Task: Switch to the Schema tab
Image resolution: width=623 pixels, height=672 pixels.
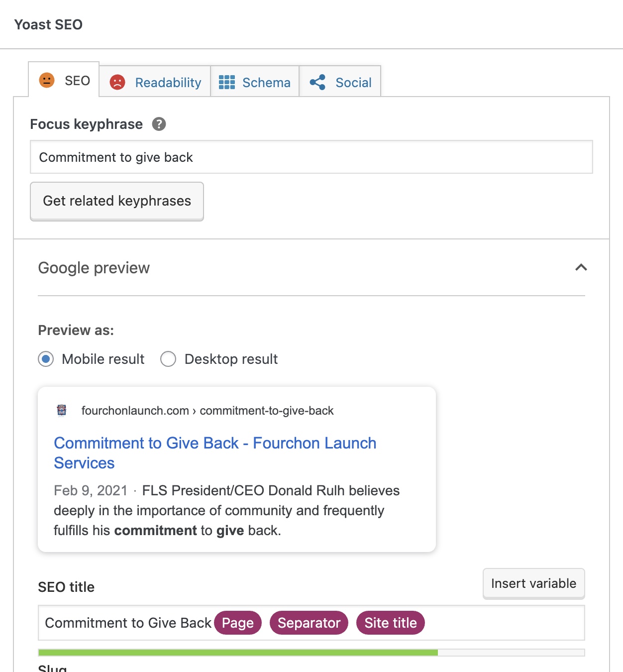Action: tap(255, 81)
